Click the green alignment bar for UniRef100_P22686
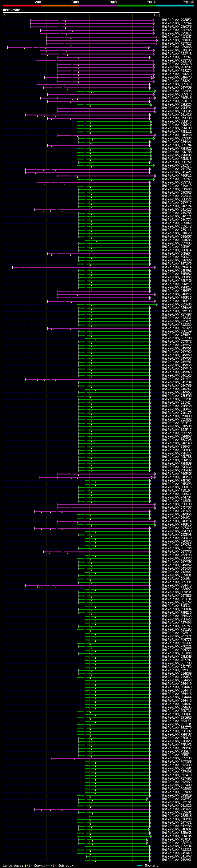197x868 pixels. pos(117,305)
